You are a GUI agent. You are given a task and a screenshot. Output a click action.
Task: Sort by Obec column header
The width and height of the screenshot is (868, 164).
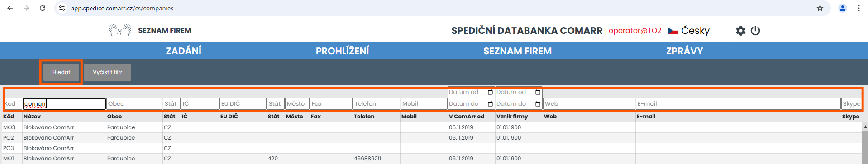click(114, 117)
